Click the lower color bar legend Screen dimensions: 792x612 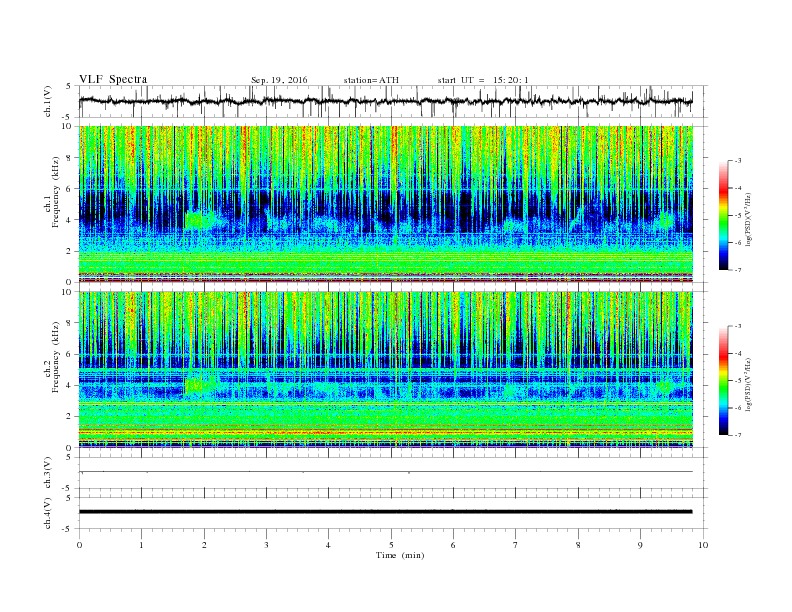click(x=723, y=381)
